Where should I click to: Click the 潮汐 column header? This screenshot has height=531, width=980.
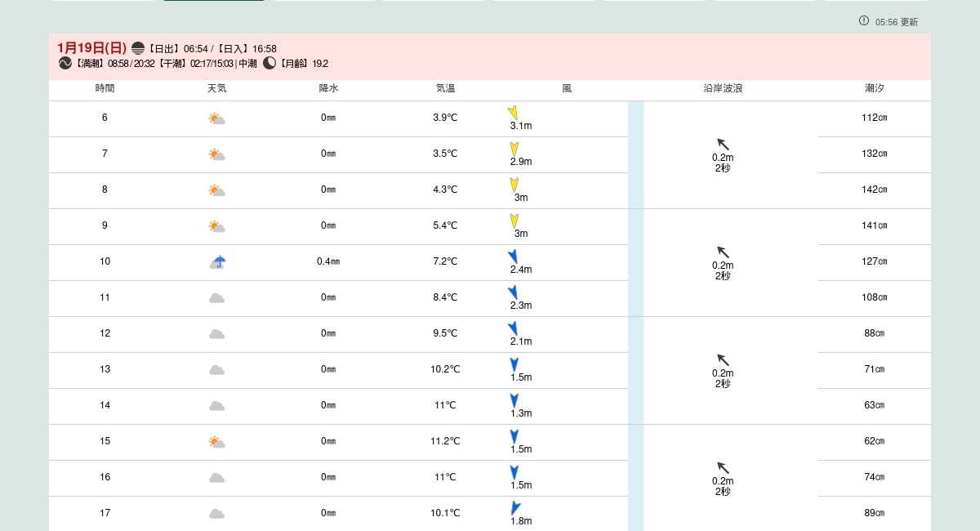pos(874,88)
